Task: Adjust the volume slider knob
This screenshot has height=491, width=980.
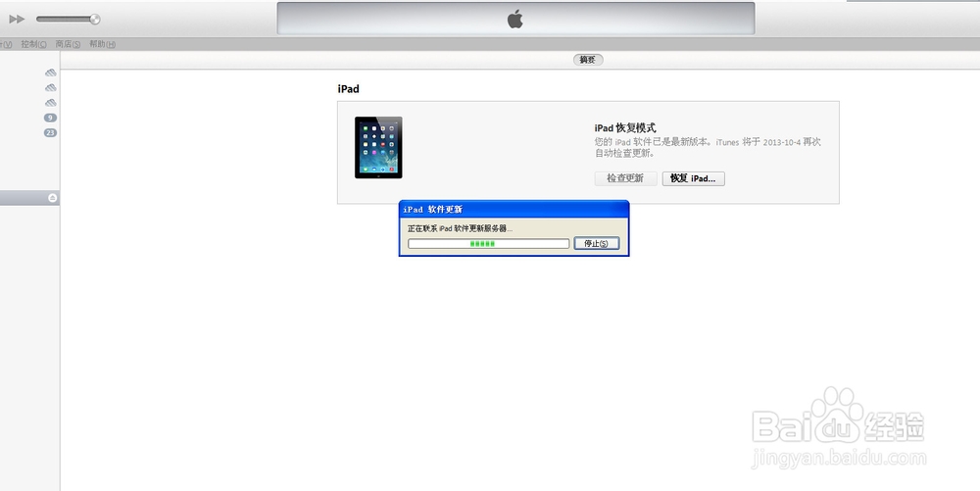Action: point(94,20)
